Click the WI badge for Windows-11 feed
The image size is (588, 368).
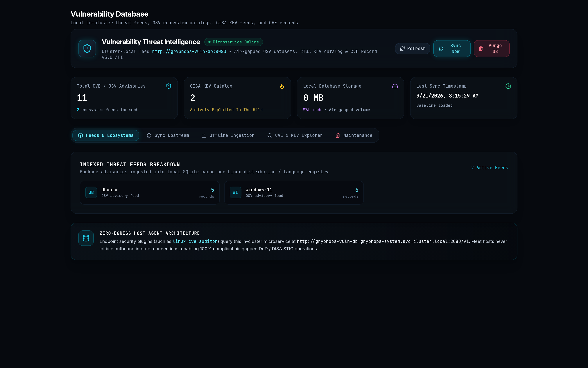pyautogui.click(x=235, y=192)
